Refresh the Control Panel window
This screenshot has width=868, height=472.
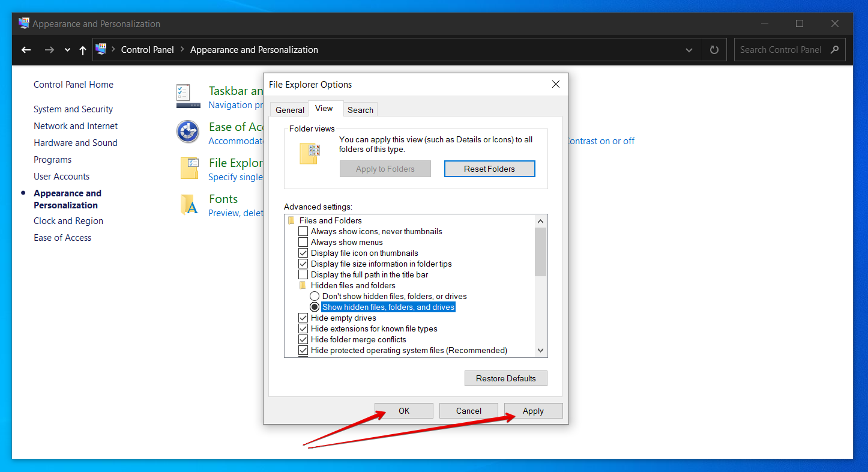714,50
